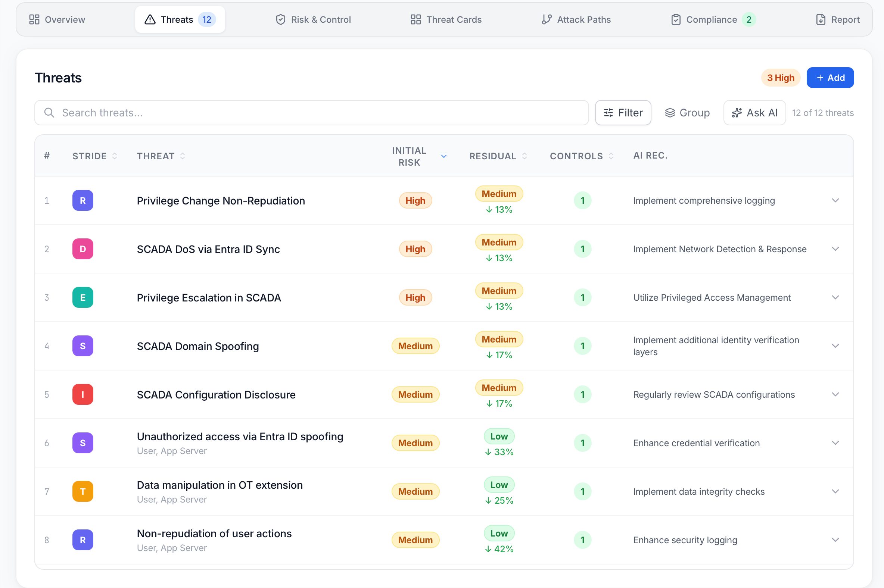
Task: Click the D STRIDE badge for SCADA DoS
Action: [x=83, y=249]
